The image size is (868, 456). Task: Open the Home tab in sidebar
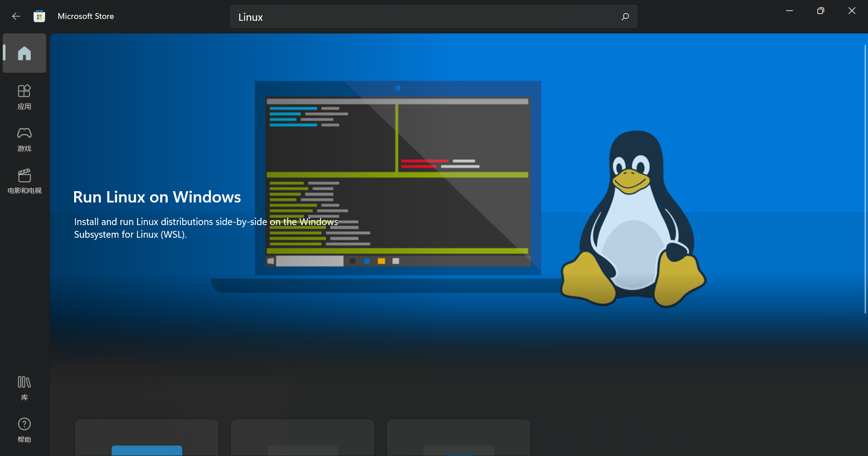[24, 53]
